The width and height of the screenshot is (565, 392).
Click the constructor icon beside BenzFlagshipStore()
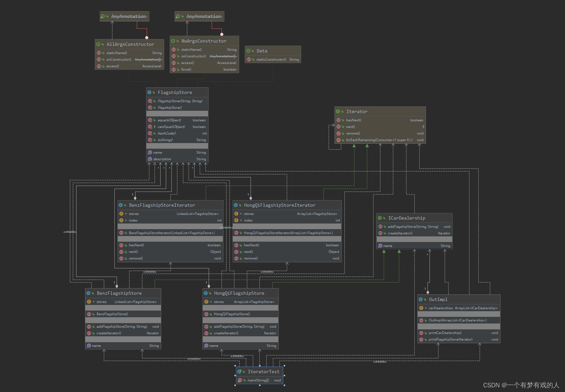(89, 314)
